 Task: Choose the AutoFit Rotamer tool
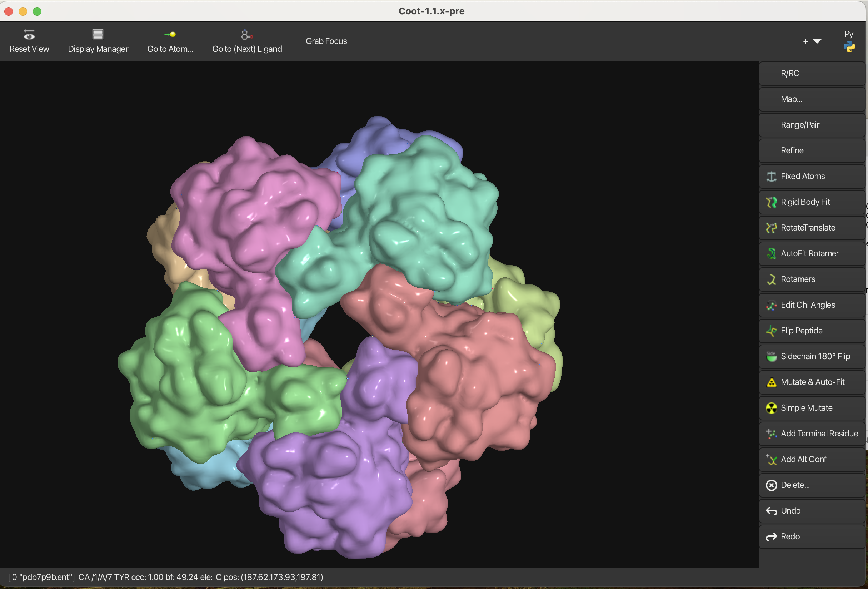(812, 254)
